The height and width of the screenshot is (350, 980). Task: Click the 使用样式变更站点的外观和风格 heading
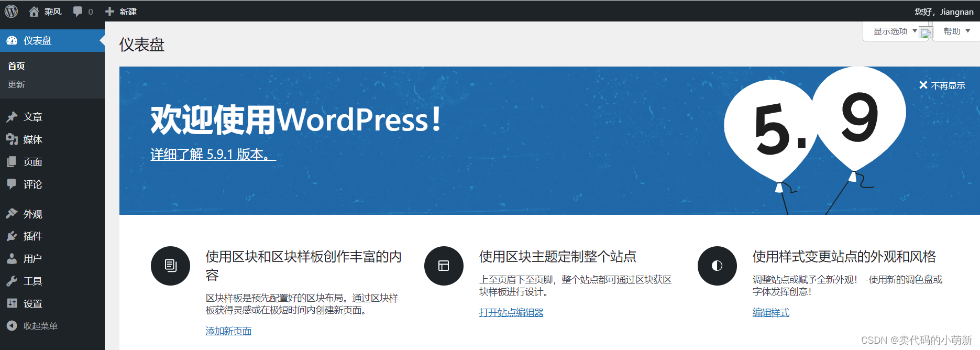click(844, 256)
